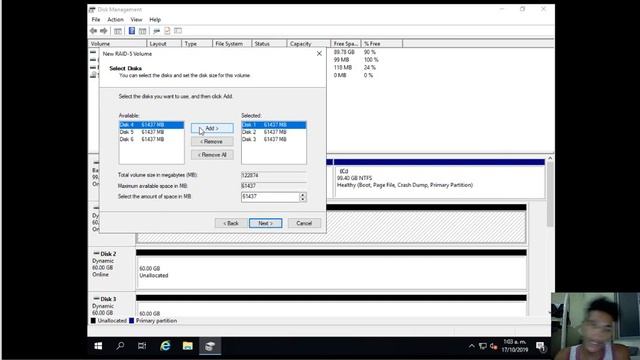Screen dimensions: 640x360
Task: Click the amount of space input field
Action: click(270, 197)
